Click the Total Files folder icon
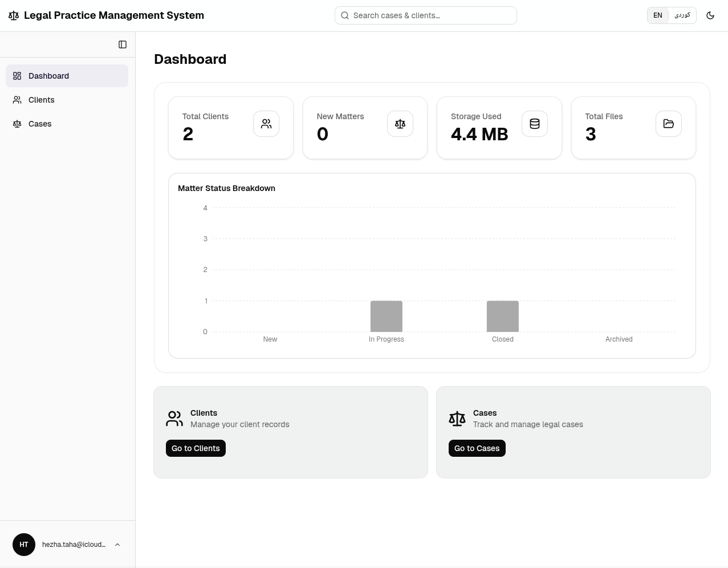The image size is (728, 568). click(669, 124)
